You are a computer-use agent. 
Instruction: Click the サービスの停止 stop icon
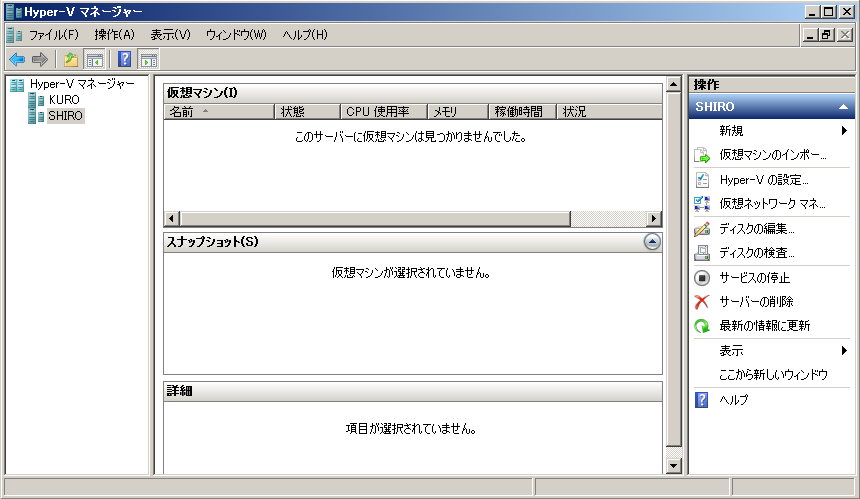(702, 278)
